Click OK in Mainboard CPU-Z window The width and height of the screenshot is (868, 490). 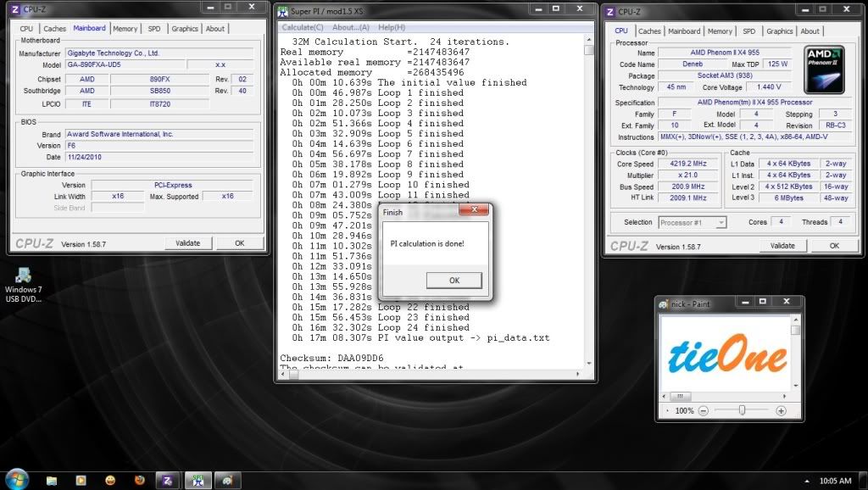(x=239, y=243)
